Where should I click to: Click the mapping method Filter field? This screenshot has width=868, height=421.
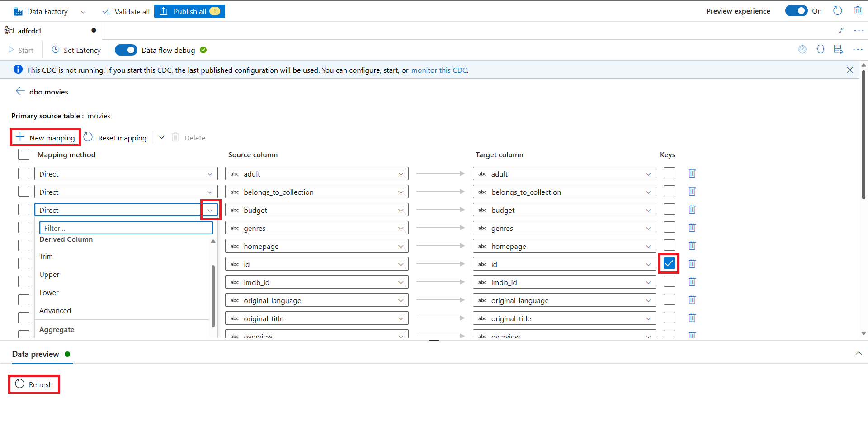pyautogui.click(x=126, y=228)
